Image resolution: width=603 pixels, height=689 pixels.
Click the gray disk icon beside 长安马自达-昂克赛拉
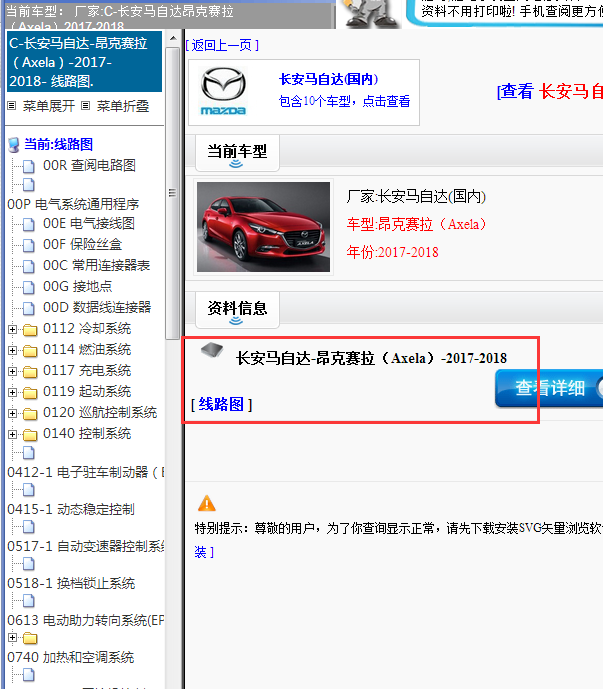212,350
